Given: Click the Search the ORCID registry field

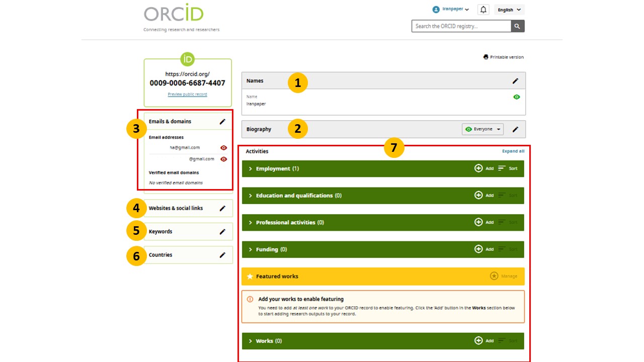Looking at the screenshot, I should [x=461, y=26].
